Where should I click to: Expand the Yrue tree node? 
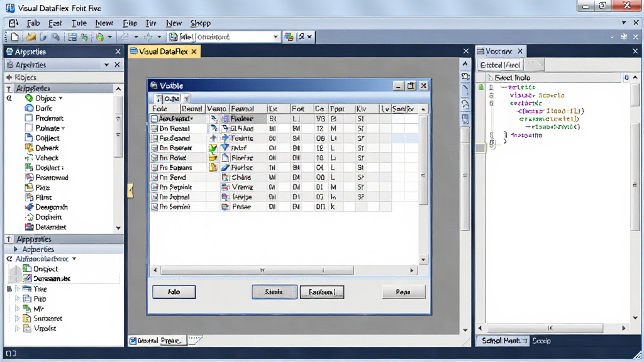point(18,289)
